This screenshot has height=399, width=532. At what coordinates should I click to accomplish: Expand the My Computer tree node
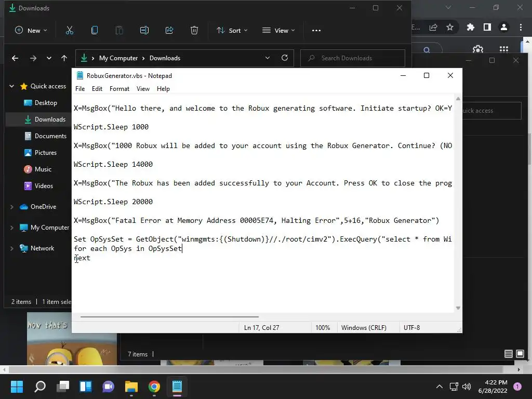11,228
